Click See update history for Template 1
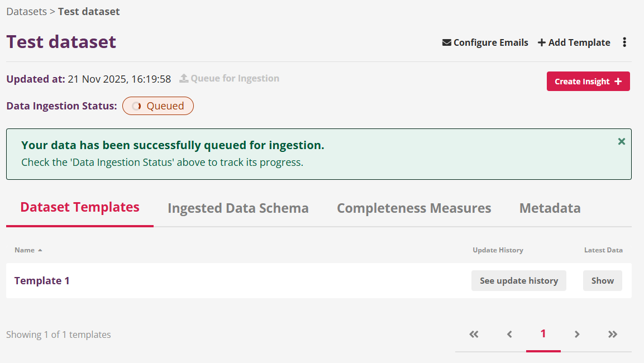Viewport: 644px width, 363px height. [x=518, y=280]
